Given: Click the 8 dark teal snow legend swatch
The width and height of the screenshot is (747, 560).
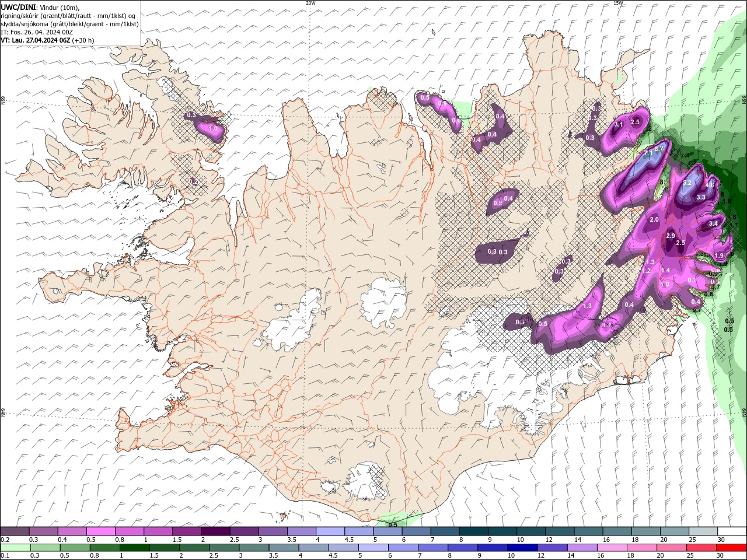Looking at the screenshot, I should point(474,531).
